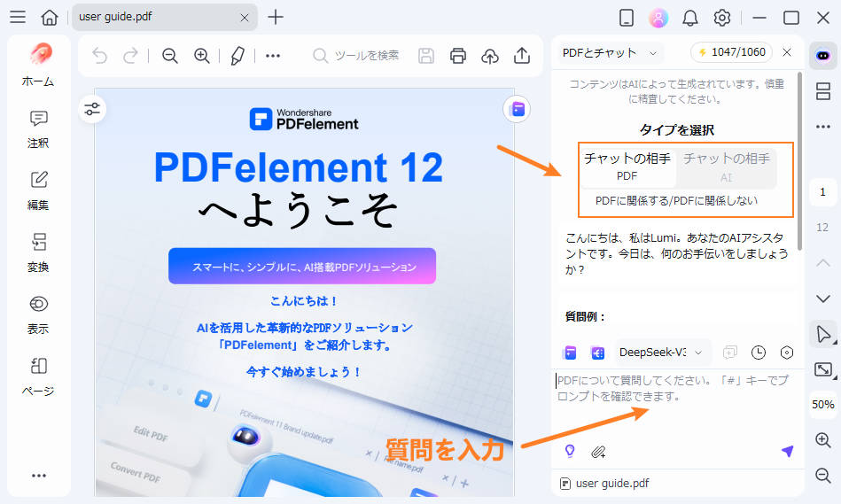Start a new chat icon
Image resolution: width=841 pixels, height=504 pixels.
pos(730,353)
